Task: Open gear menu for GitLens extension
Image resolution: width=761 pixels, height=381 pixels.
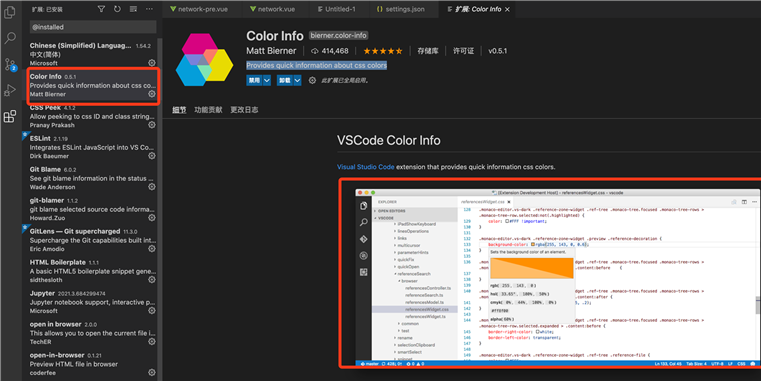Action: coord(151,248)
